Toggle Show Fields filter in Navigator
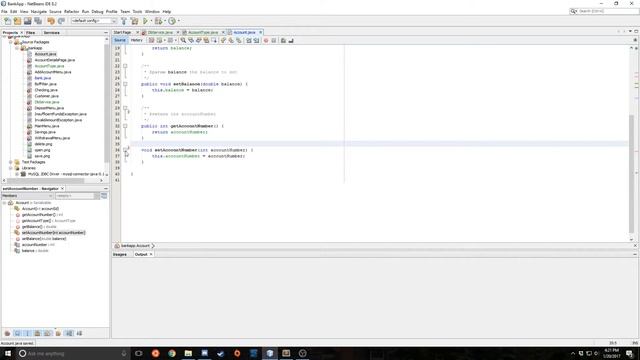This screenshot has width=640, height=360. point(18,333)
